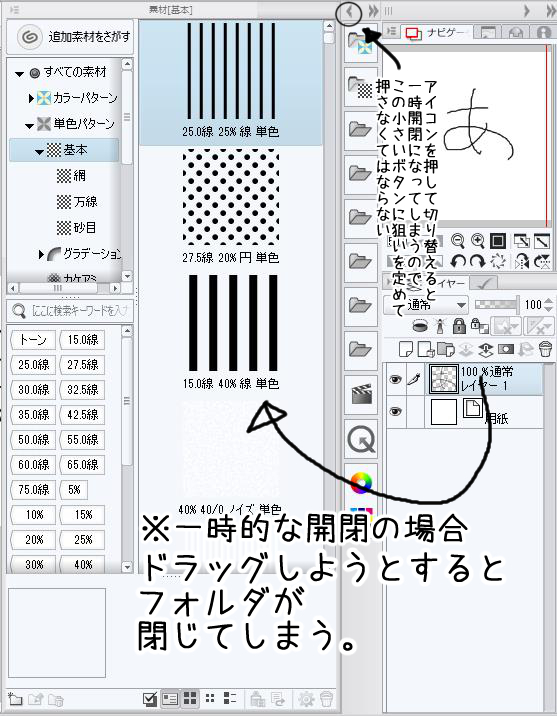Click the rotate left arrow in navigator

click(x=457, y=262)
